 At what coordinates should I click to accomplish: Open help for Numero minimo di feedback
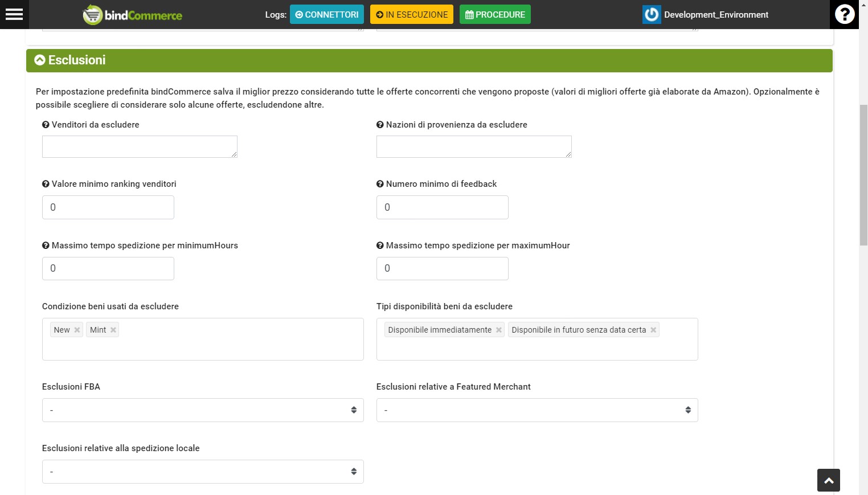click(379, 183)
